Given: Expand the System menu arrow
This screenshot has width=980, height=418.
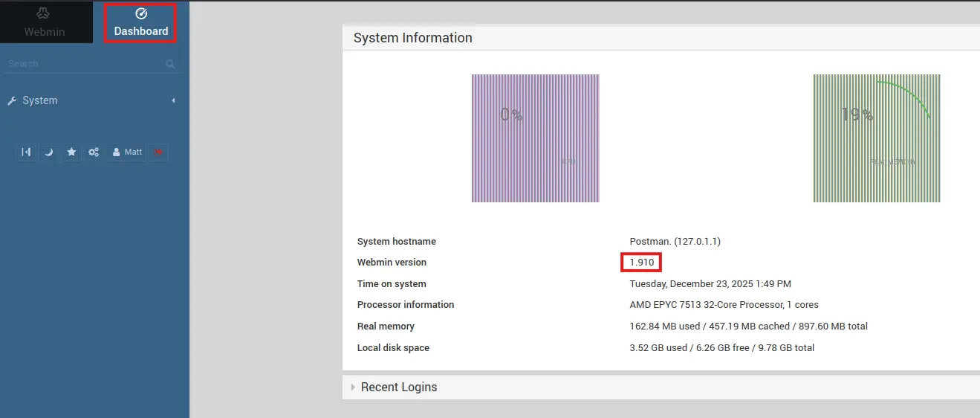Looking at the screenshot, I should pyautogui.click(x=173, y=100).
